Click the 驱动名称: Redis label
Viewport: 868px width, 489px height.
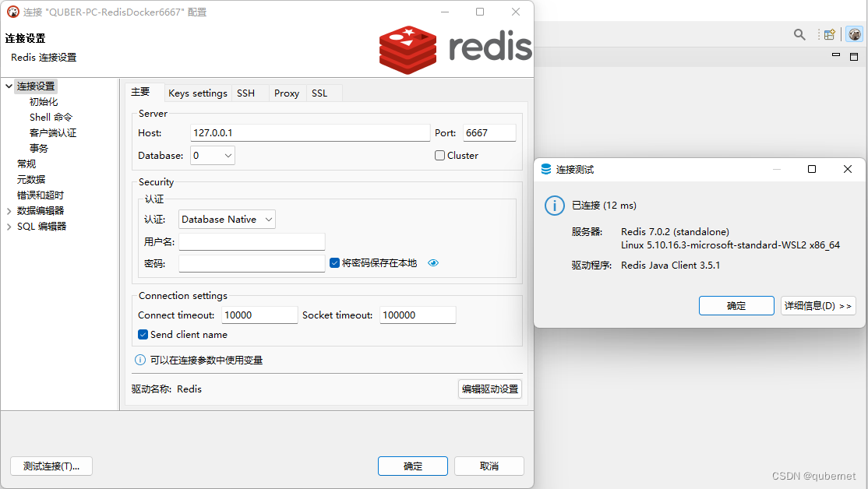point(167,389)
